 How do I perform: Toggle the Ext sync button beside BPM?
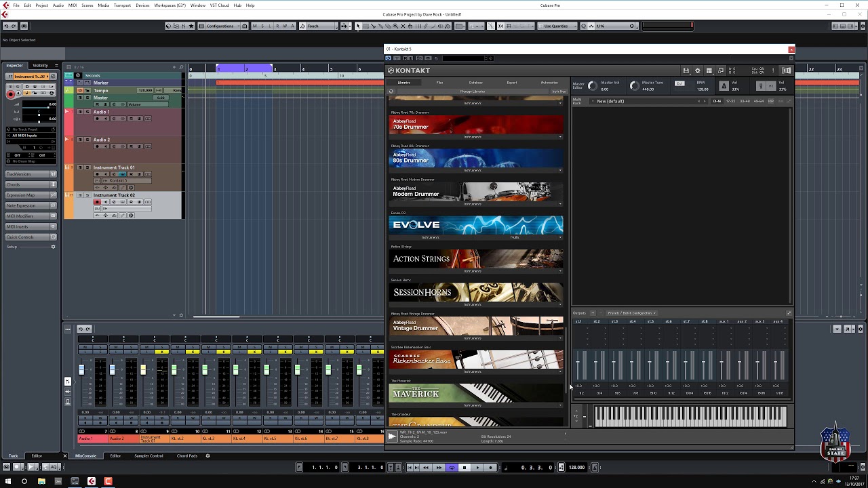click(x=679, y=83)
